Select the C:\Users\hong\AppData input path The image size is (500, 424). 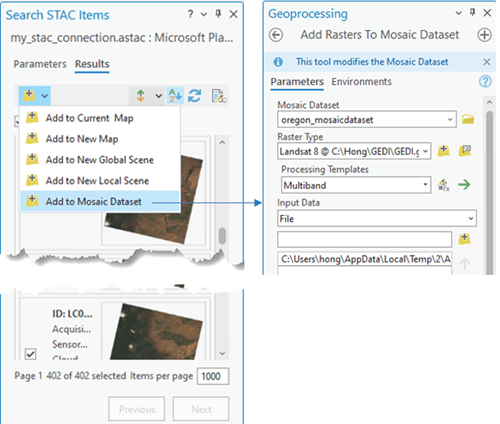click(364, 259)
